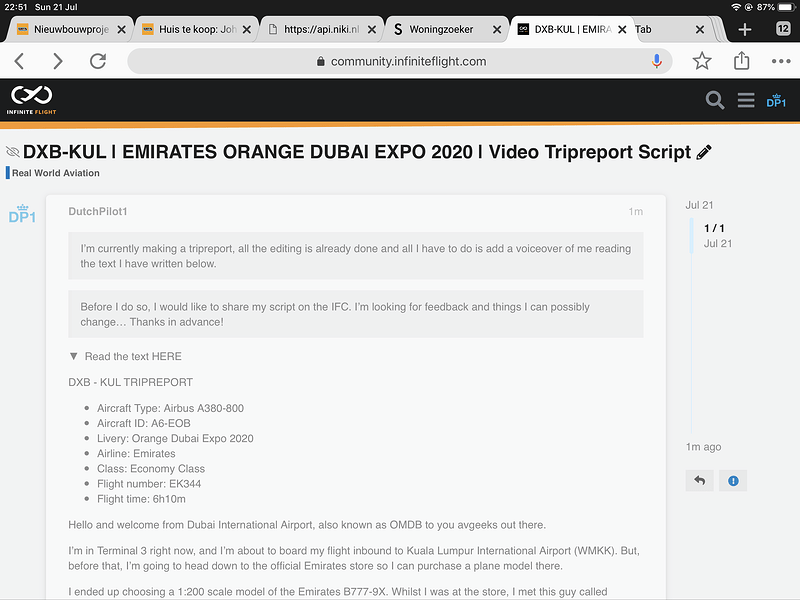The image size is (800, 600).
Task: Click the top Jul 21 timeline date
Action: click(x=699, y=205)
